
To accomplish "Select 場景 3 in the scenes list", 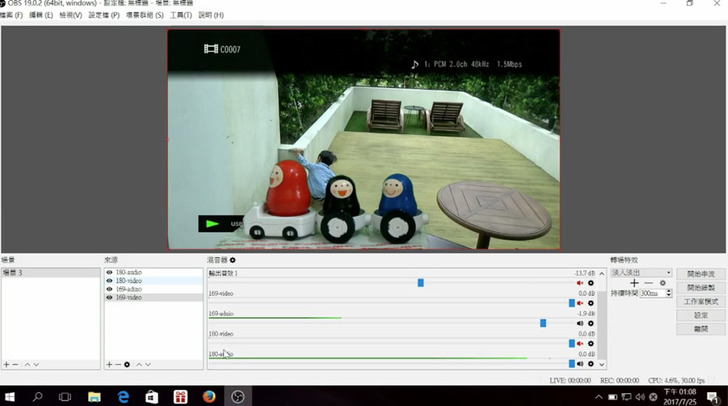I will pyautogui.click(x=51, y=273).
